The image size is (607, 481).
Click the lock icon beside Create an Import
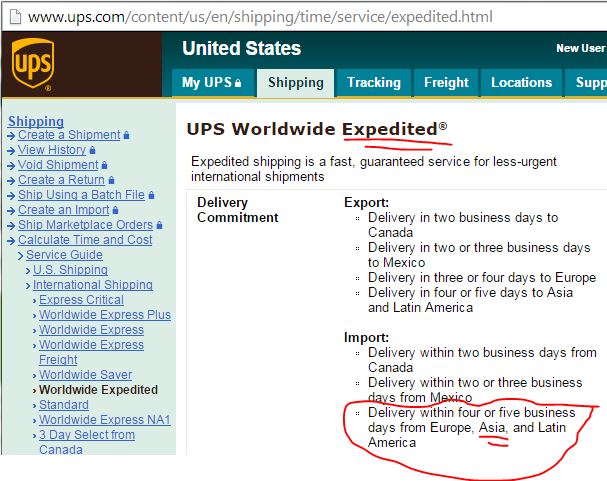point(115,210)
